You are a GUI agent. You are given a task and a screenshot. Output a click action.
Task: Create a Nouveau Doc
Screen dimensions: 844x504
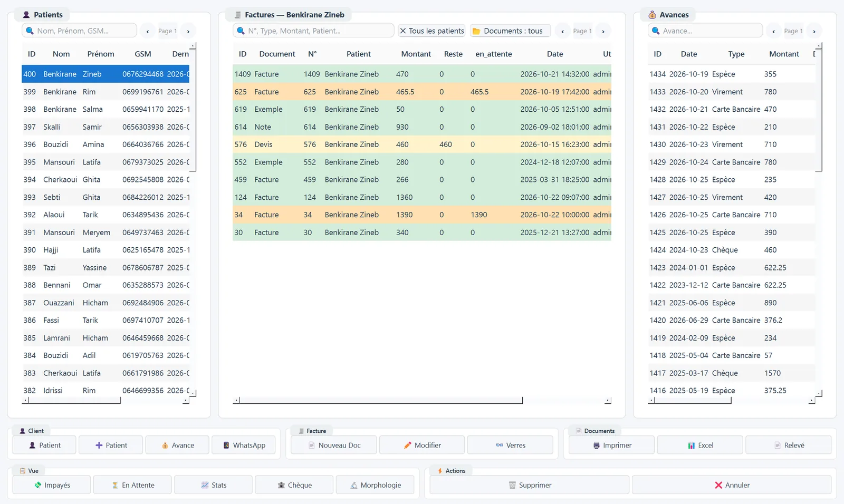[x=334, y=445]
